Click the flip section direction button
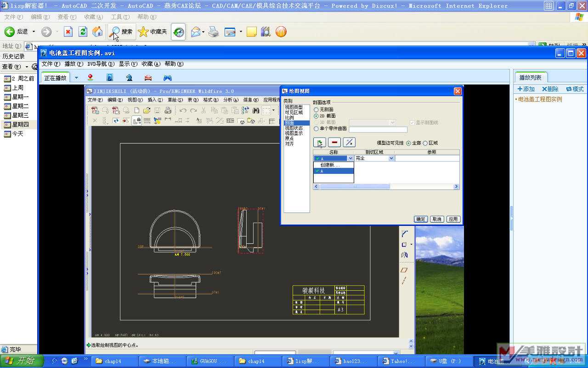588x368 pixels. 349,142
